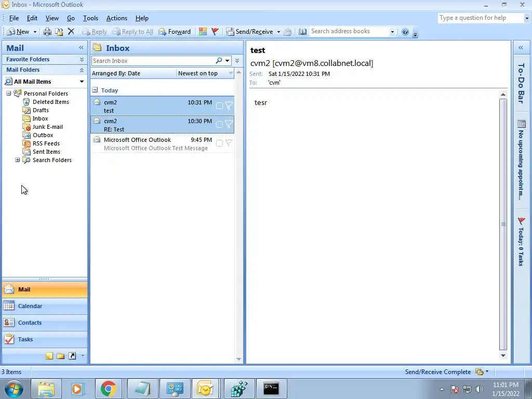The width and height of the screenshot is (532, 399).
Task: Open the New button dropdown arrow
Action: (35, 32)
